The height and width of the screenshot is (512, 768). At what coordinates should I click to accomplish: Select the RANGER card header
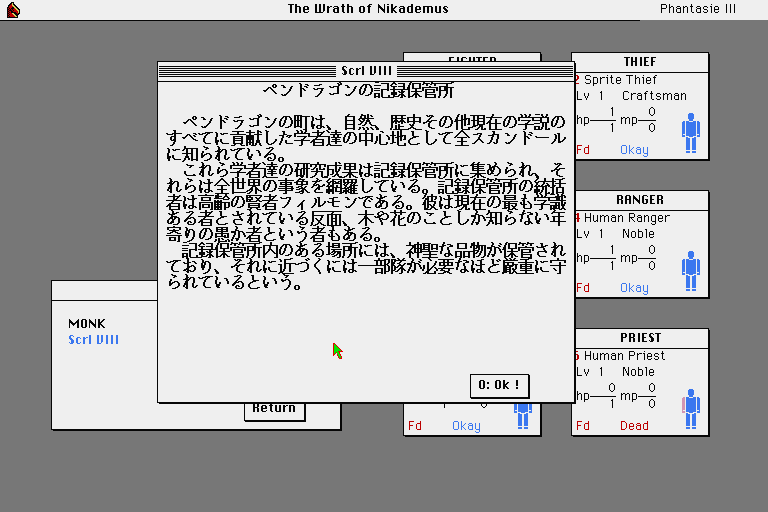tap(640, 200)
